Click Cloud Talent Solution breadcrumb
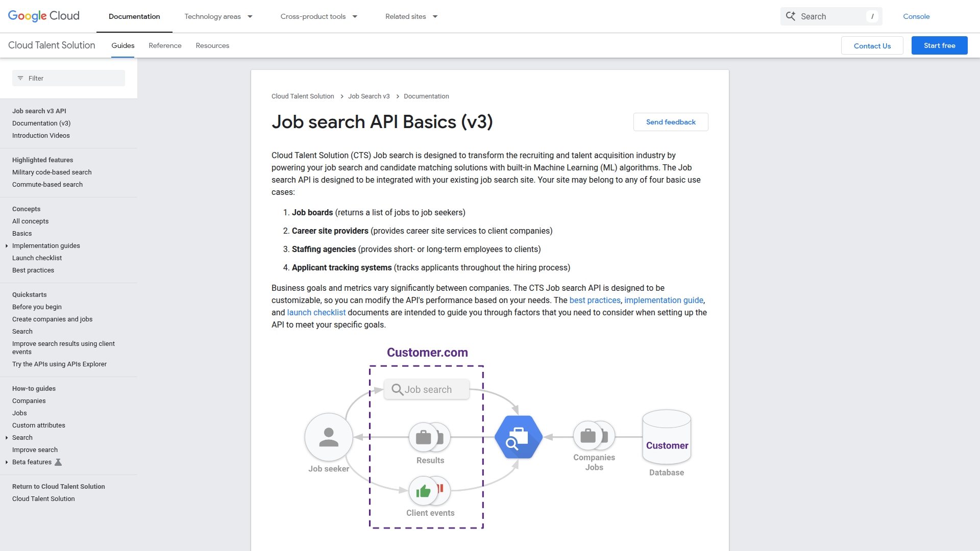Image resolution: width=980 pixels, height=551 pixels. tap(303, 96)
